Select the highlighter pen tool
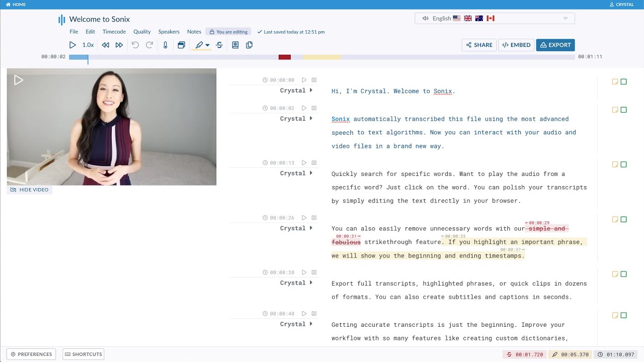 point(199,45)
